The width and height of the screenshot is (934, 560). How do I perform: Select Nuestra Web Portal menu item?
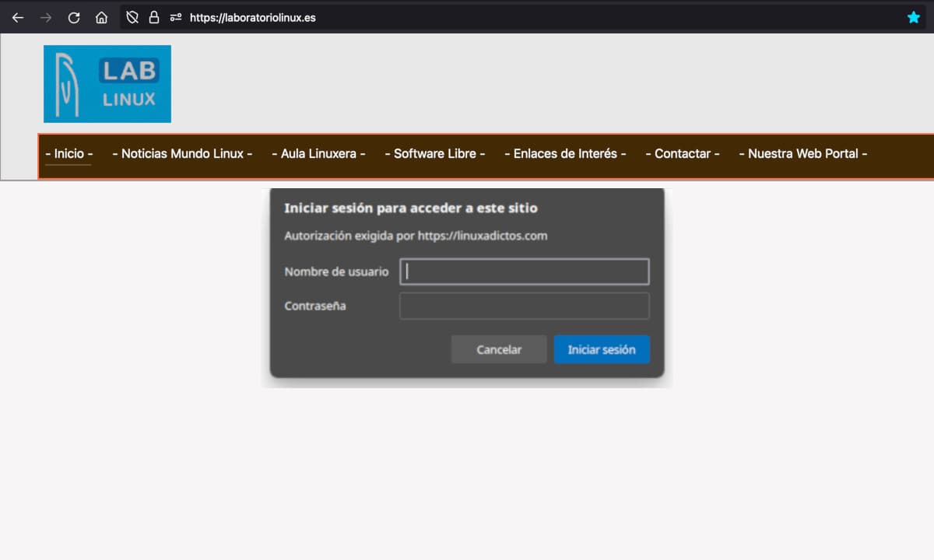[802, 154]
